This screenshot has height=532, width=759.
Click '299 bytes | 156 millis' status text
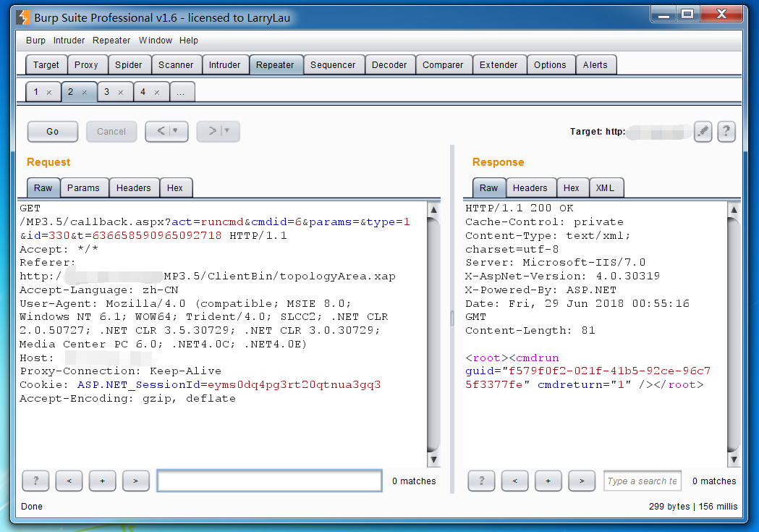pos(693,507)
